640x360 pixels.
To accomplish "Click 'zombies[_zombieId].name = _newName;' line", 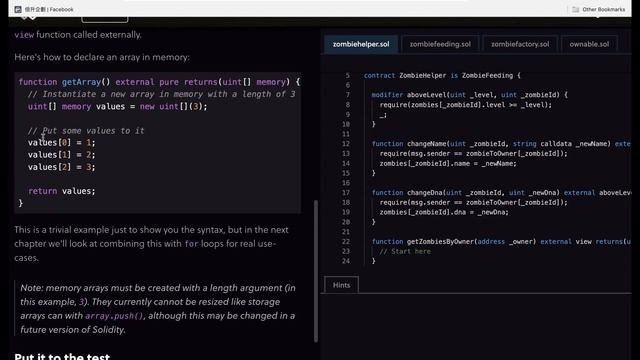I will 448,163.
